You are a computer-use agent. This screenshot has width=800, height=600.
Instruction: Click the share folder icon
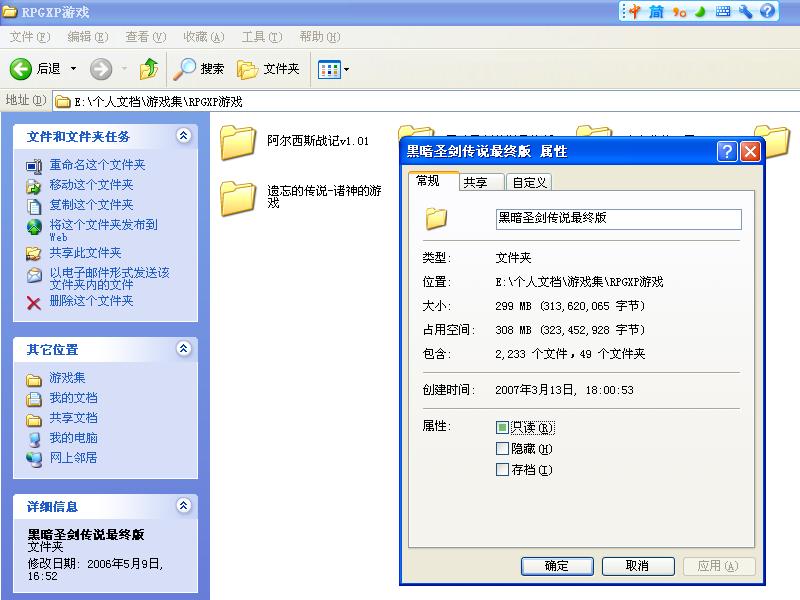[x=34, y=253]
